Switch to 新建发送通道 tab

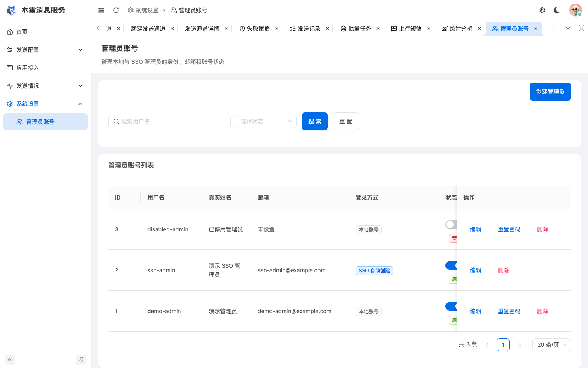point(148,29)
